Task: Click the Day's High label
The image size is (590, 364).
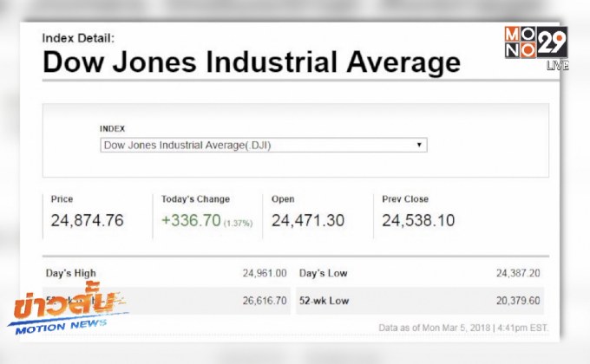Action: [x=71, y=273]
